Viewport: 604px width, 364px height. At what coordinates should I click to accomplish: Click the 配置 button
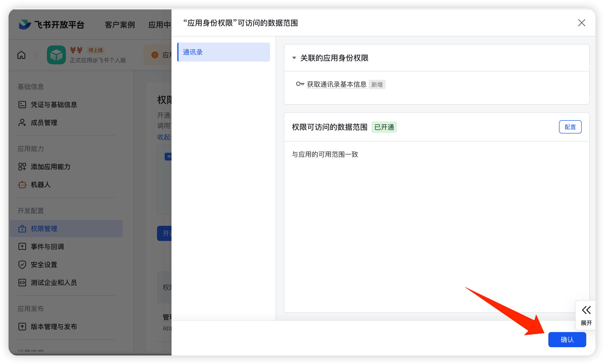pos(570,127)
